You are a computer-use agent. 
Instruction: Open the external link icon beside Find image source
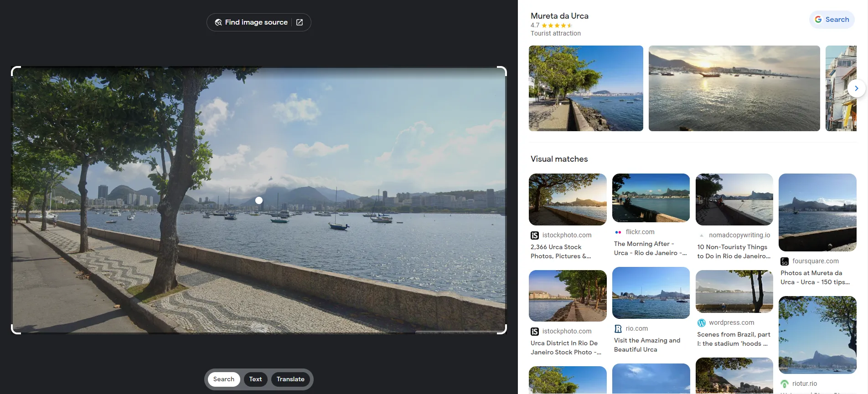coord(300,22)
